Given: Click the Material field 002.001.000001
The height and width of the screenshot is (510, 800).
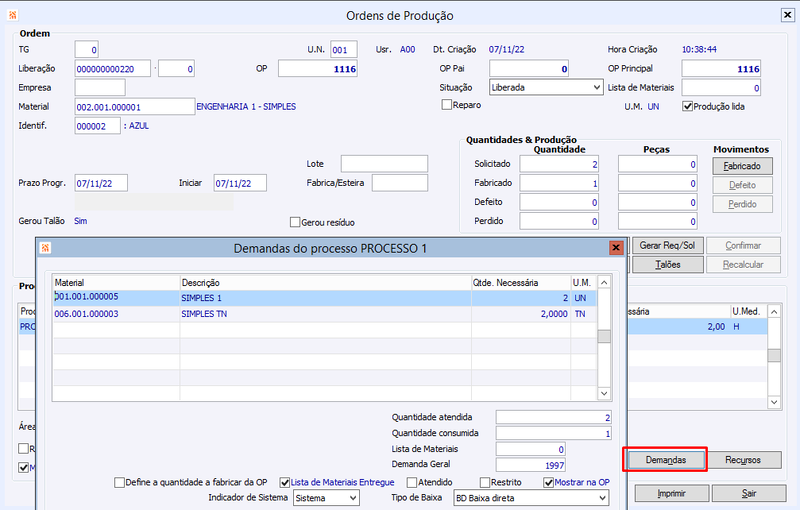Looking at the screenshot, I should pos(135,107).
